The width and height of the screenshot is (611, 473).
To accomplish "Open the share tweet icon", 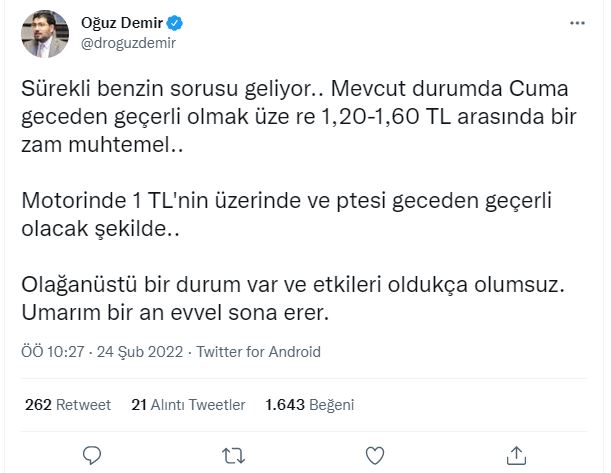I will click(517, 454).
